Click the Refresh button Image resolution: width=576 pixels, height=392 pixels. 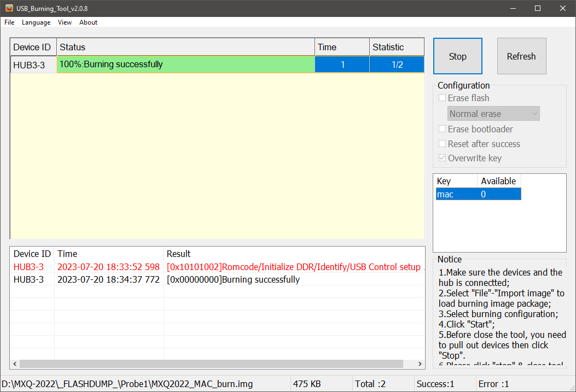pos(521,56)
